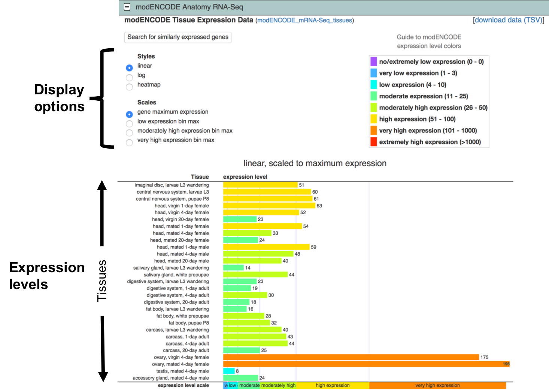Screen dimensions: 549x392
Task: Click the salivary gland, larvae L3 wandering bar
Action: (x=233, y=268)
